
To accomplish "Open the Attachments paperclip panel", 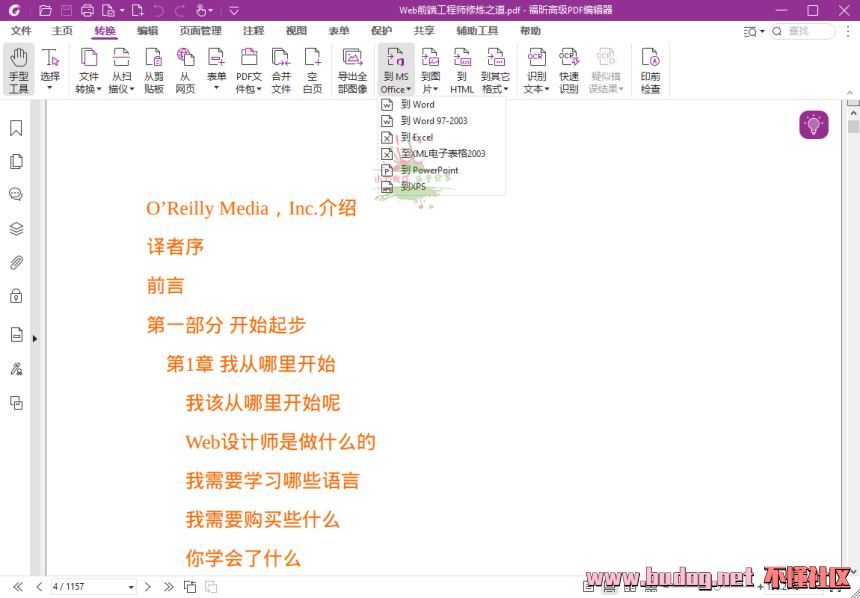I will pos(16,263).
